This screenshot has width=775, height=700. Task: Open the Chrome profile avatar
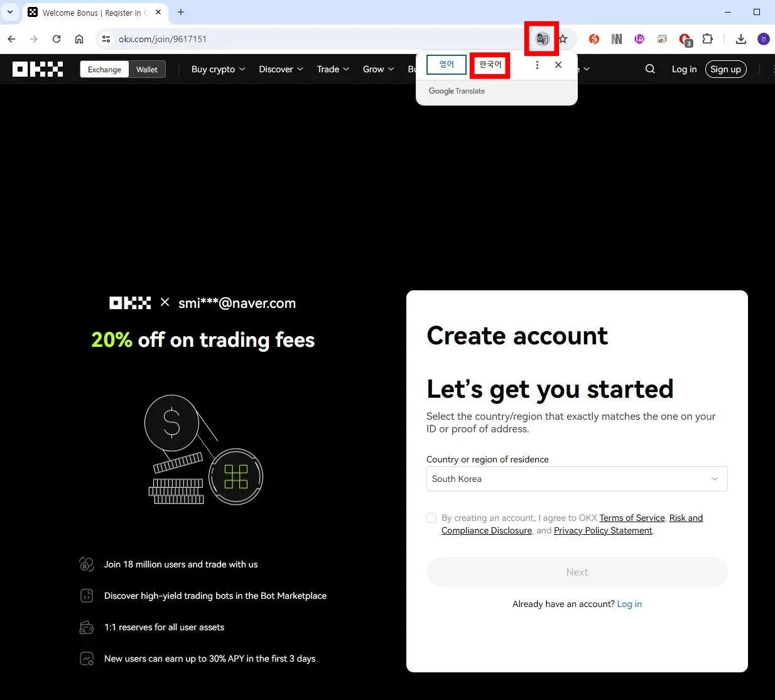[x=764, y=39]
